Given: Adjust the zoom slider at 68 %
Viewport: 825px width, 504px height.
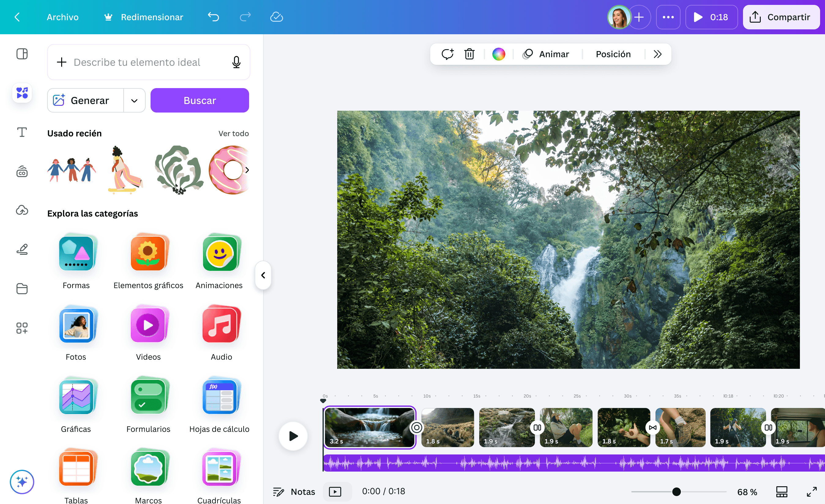Looking at the screenshot, I should coord(676,492).
